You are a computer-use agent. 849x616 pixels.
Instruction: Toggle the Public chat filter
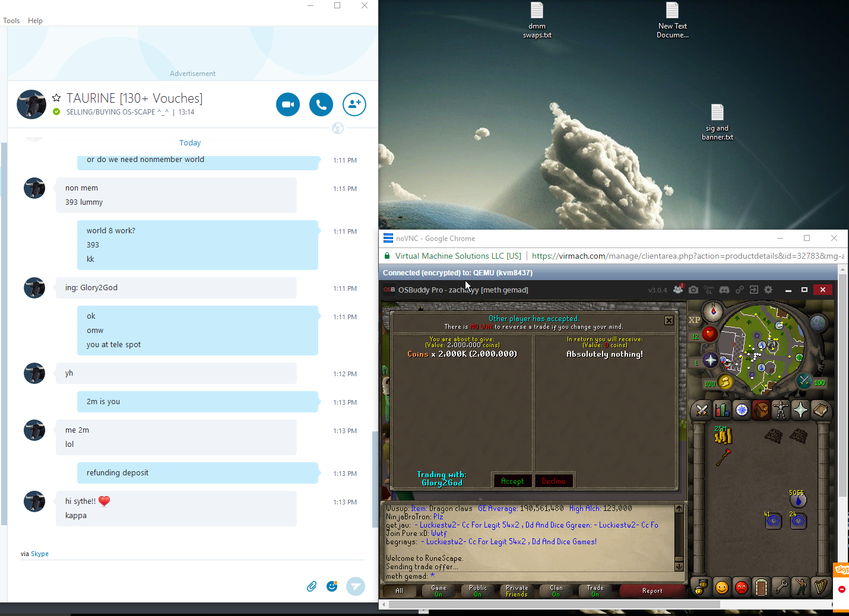[x=478, y=590]
